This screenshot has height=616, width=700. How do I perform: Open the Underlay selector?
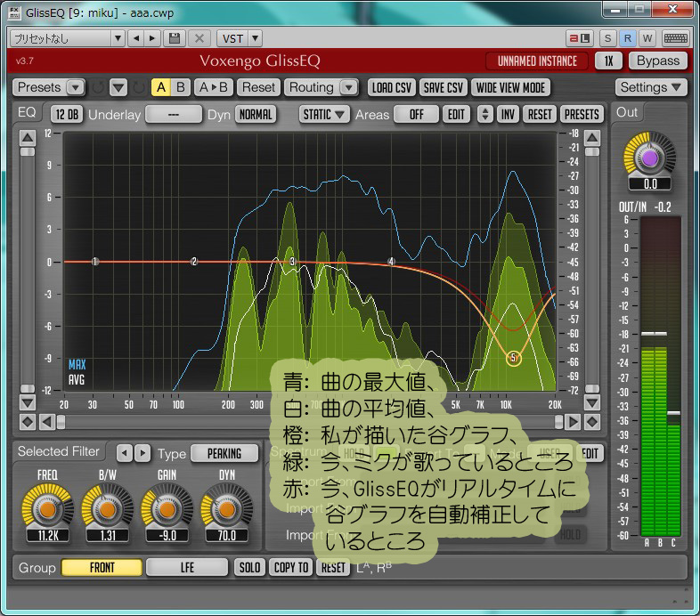pos(173,114)
